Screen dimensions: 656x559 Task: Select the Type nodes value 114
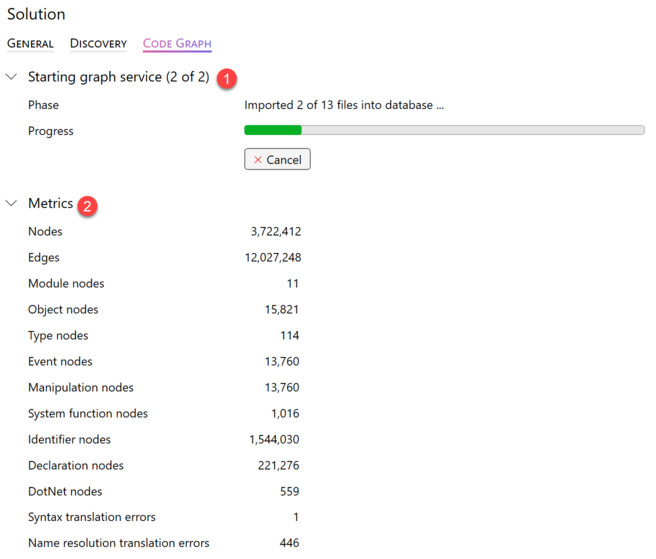290,336
